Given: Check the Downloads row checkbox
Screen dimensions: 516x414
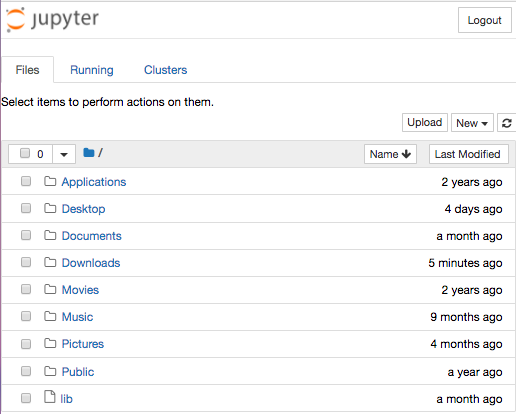Looking at the screenshot, I should pos(26,262).
